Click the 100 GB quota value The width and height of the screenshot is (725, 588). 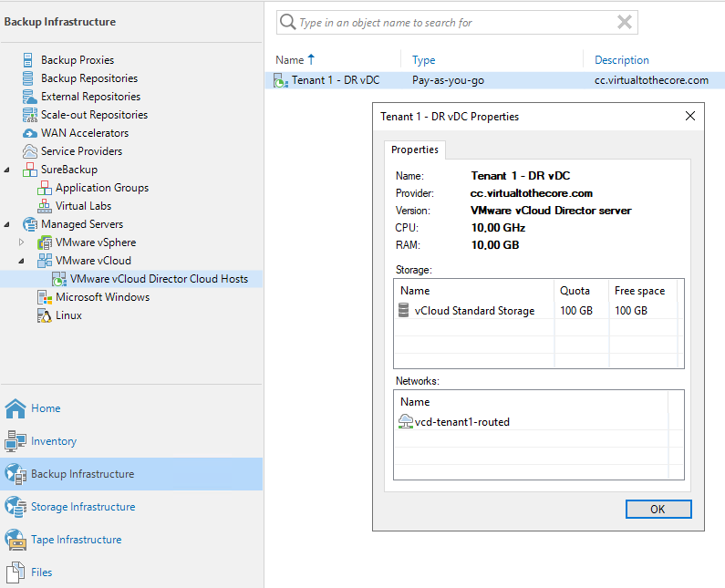click(576, 311)
